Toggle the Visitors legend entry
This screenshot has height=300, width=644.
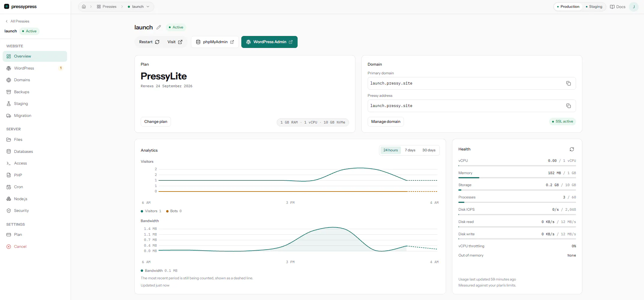coord(151,211)
